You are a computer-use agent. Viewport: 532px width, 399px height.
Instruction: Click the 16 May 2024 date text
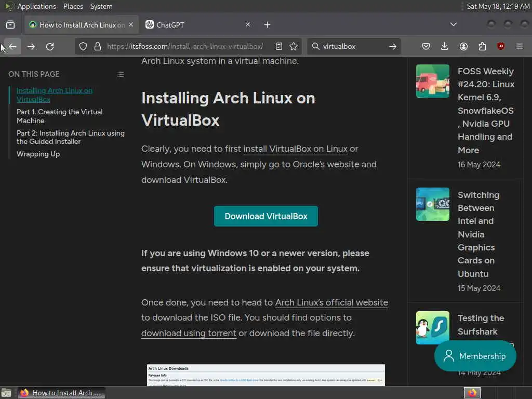(478, 165)
